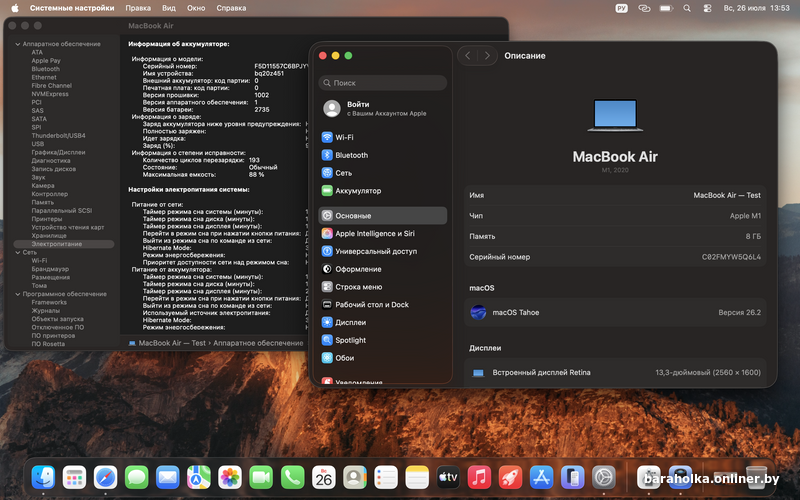Open iPhone Mirroring from the Dock
Viewport: 800px width, 500px height.
point(572,478)
